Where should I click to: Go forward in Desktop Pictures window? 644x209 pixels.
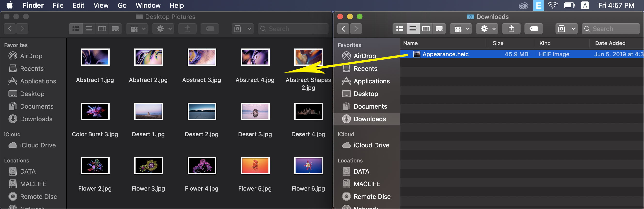click(x=22, y=29)
